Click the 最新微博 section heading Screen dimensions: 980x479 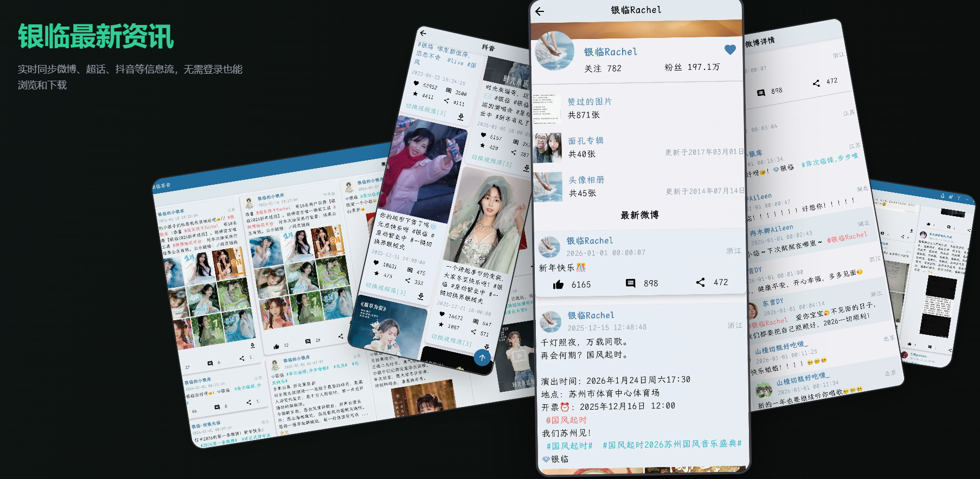[639, 215]
